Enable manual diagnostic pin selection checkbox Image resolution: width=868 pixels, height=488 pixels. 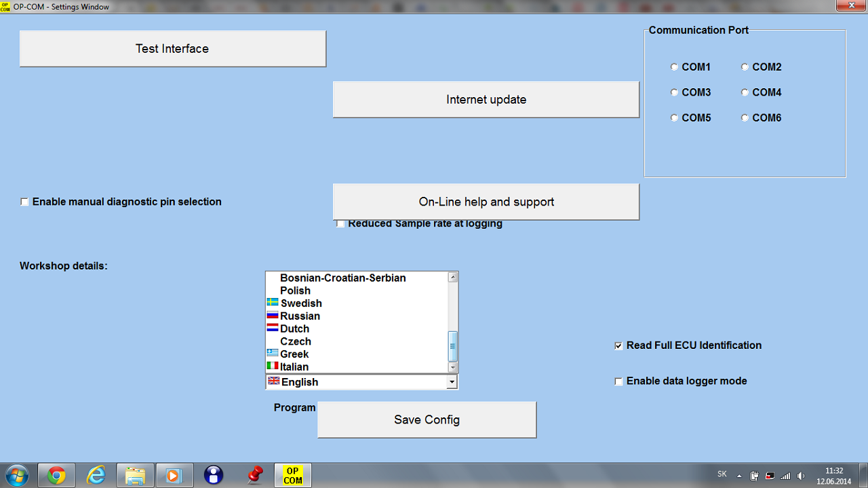[24, 202]
